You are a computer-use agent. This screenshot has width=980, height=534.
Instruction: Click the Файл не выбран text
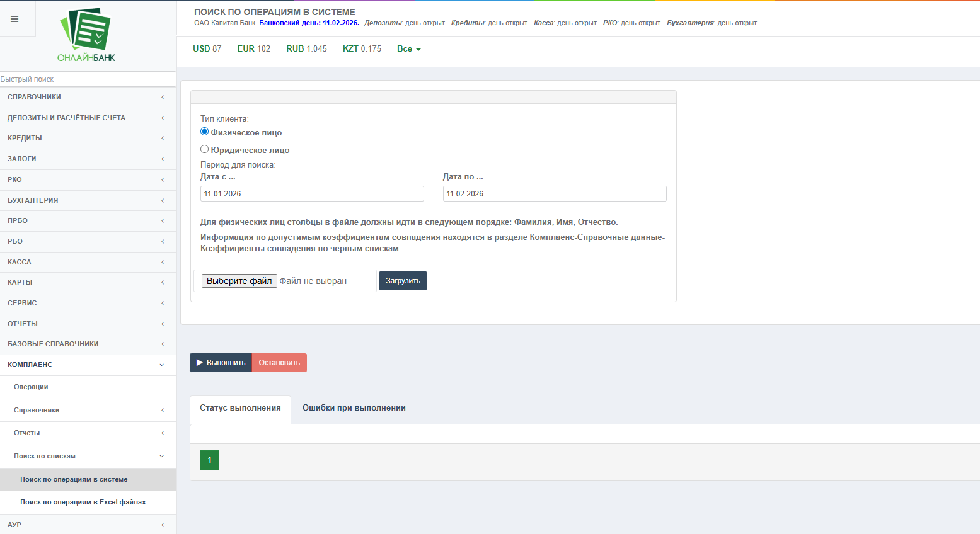[x=313, y=281]
